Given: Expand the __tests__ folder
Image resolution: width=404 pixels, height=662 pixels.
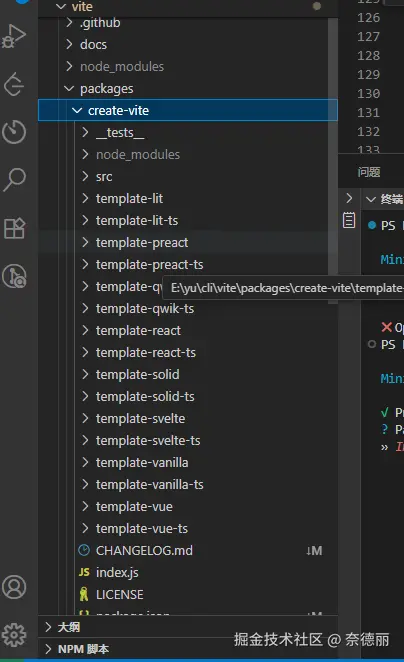Looking at the screenshot, I should coord(86,133).
